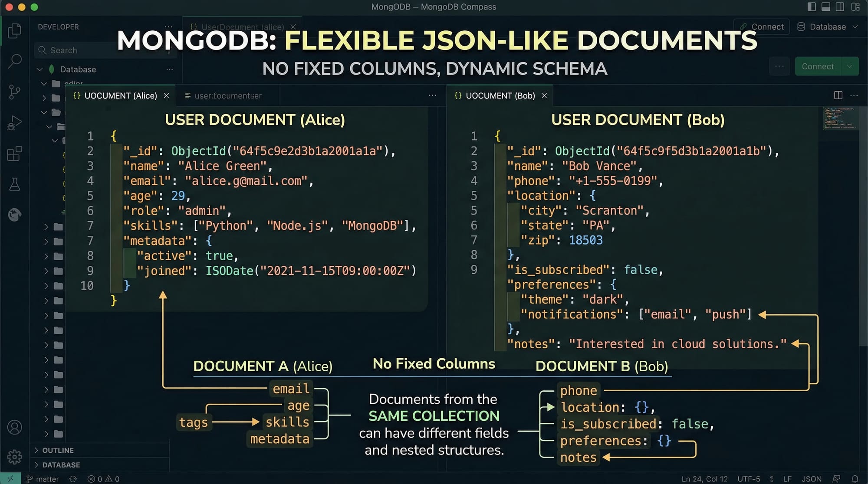Toggle the primary sidebar layout icon
Image resolution: width=868 pixels, height=484 pixels.
[812, 7]
